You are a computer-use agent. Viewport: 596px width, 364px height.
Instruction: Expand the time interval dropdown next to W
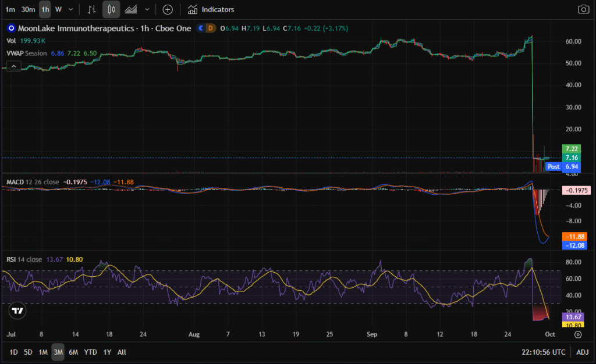click(x=71, y=9)
